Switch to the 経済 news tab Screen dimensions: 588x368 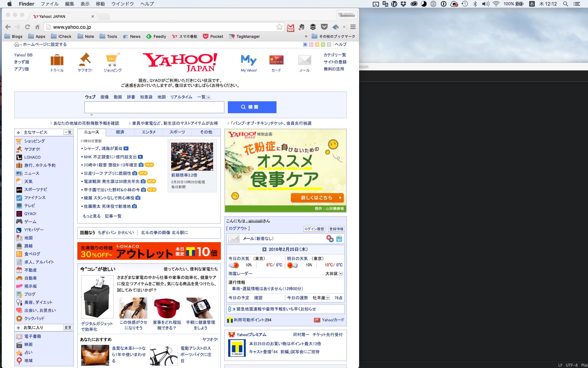click(120, 132)
